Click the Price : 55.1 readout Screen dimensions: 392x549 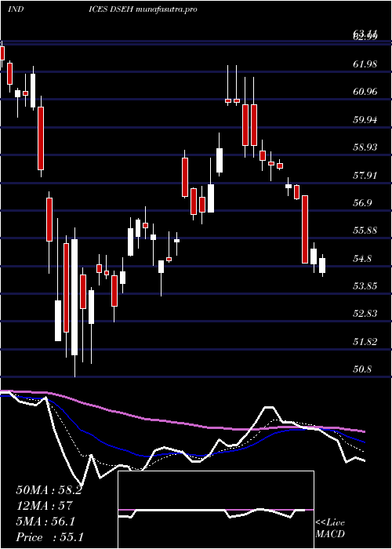click(x=49, y=537)
